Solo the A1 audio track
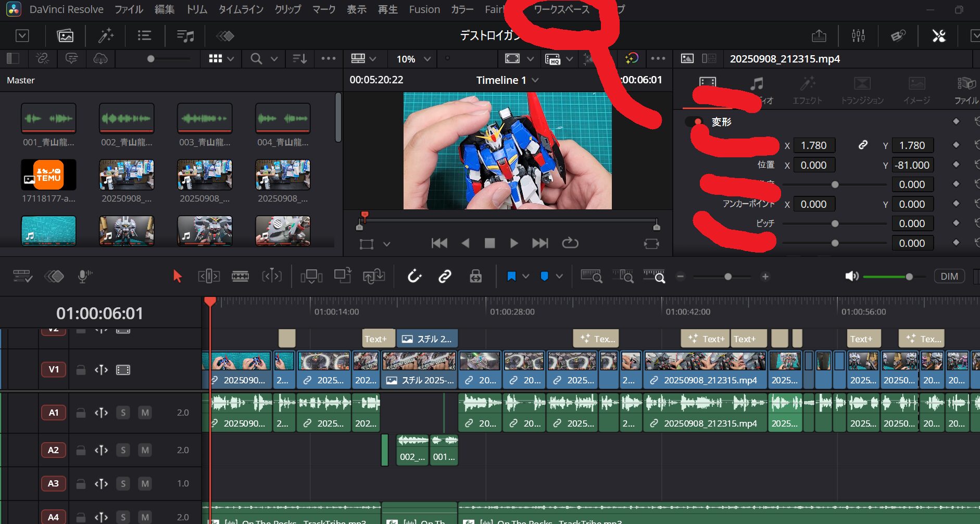980x524 pixels. click(x=123, y=413)
